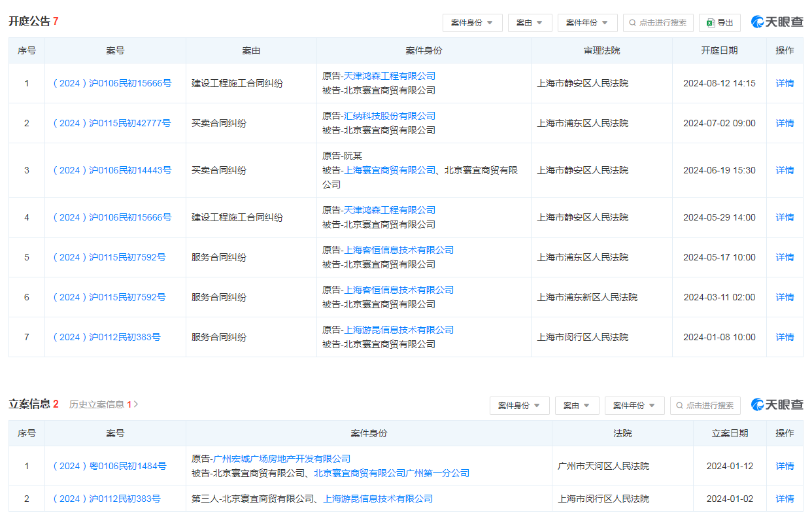Open 天津鸿森工程有限公司 in the 2024-05-29 hearing row
Image resolution: width=812 pixels, height=513 pixels.
390,210
